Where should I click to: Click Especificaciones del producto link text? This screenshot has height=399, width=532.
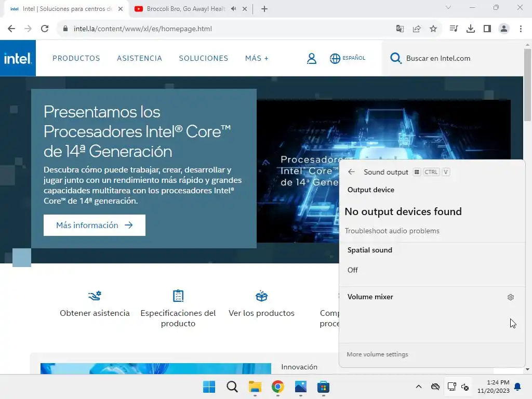pyautogui.click(x=178, y=318)
